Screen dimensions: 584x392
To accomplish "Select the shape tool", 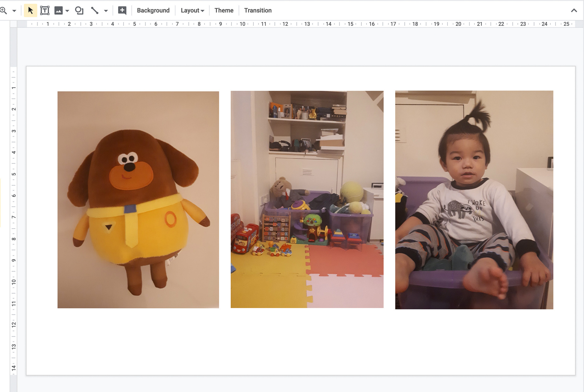I will [x=79, y=10].
